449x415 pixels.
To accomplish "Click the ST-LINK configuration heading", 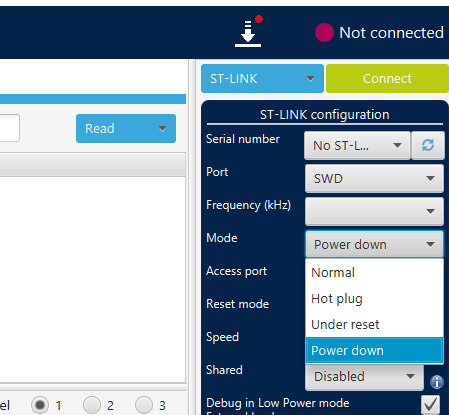I will coord(324,114).
